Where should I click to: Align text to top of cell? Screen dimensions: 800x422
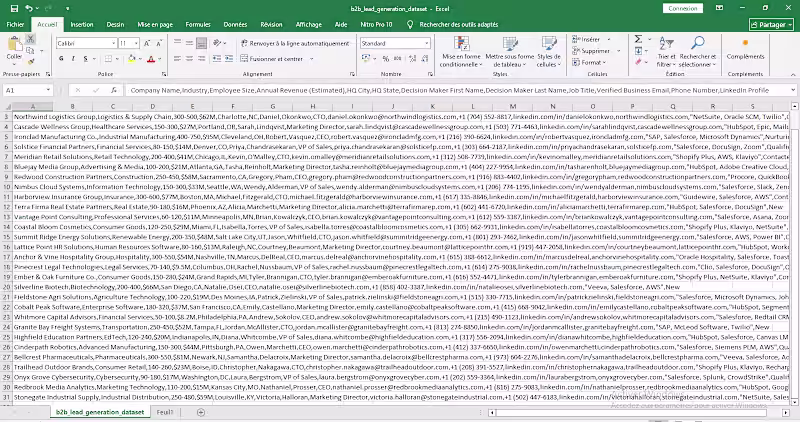click(177, 43)
